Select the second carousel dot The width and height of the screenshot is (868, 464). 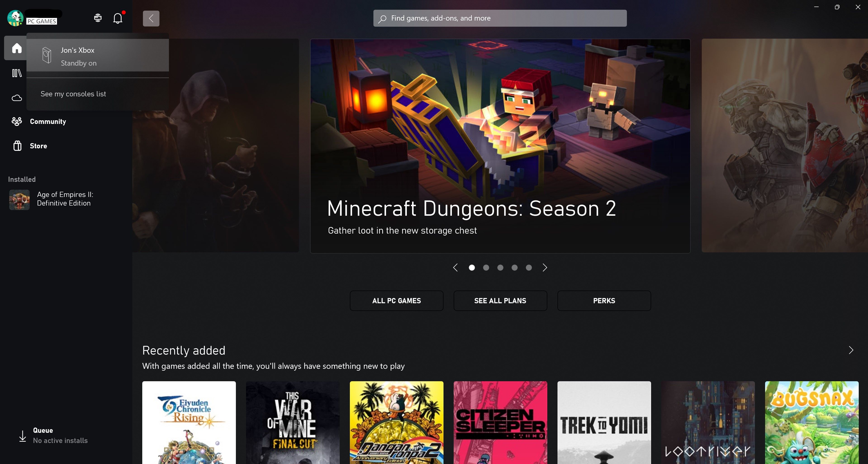pyautogui.click(x=486, y=268)
